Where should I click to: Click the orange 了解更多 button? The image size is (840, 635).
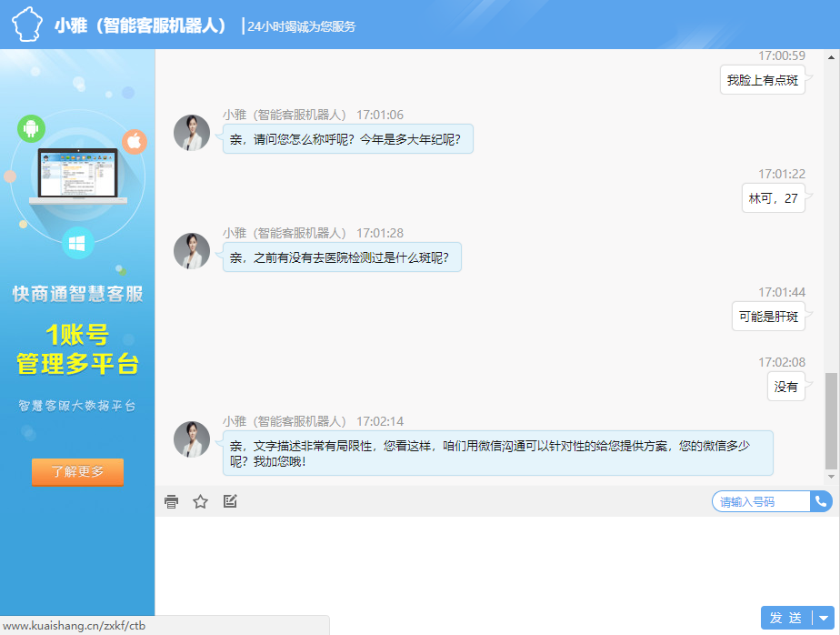click(77, 472)
